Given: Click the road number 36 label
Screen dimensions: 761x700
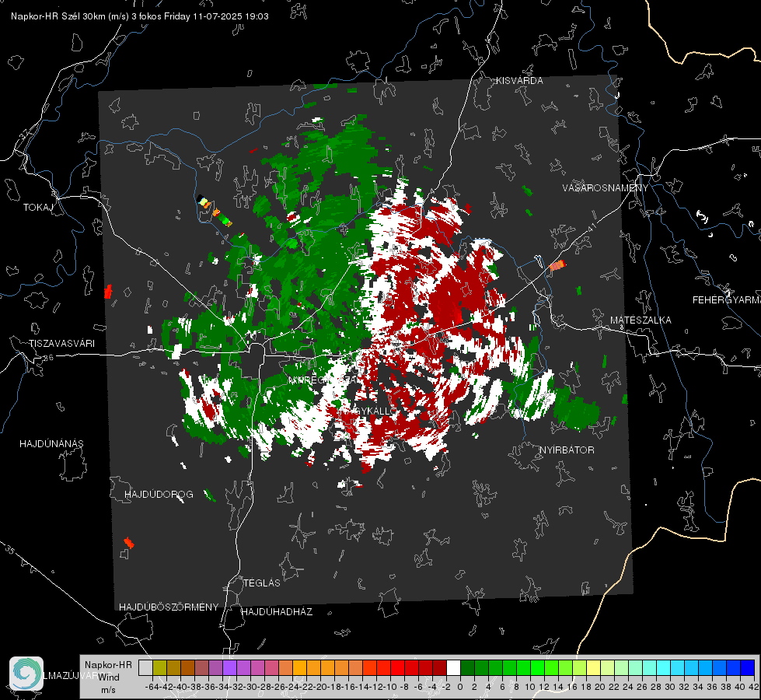Looking at the screenshot, I should coord(48,358).
